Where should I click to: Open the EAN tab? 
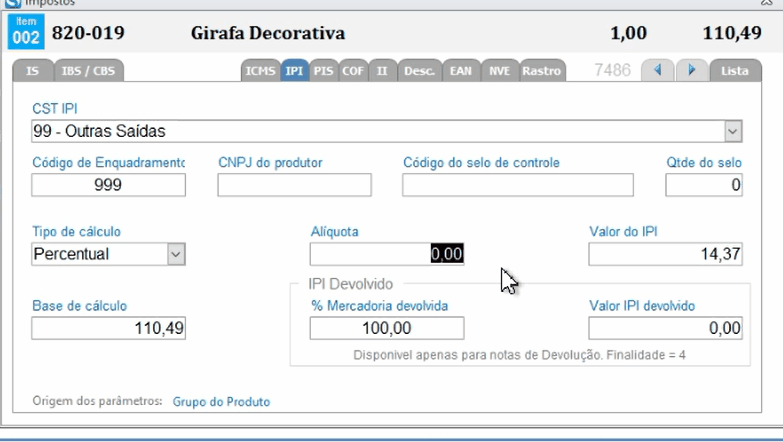461,71
